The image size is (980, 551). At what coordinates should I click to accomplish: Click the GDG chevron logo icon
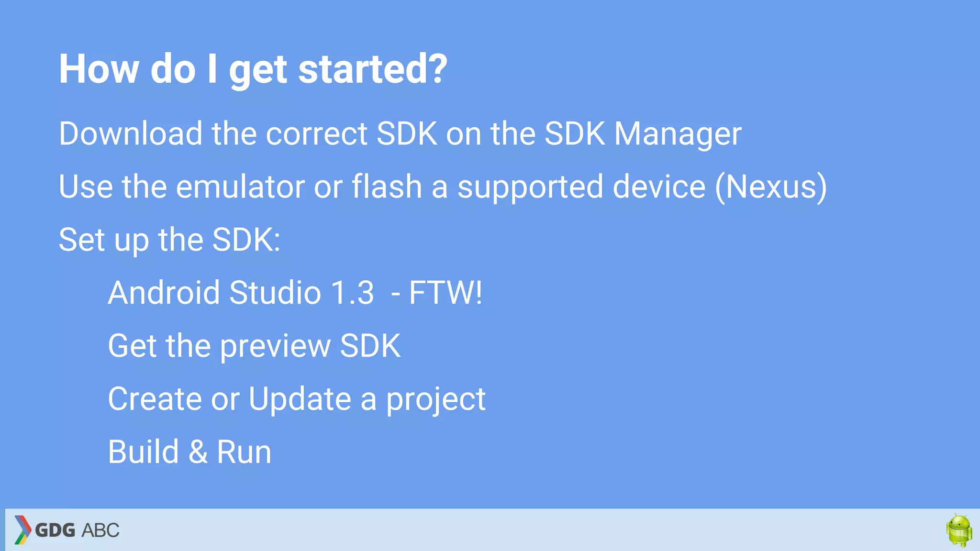[x=22, y=529]
